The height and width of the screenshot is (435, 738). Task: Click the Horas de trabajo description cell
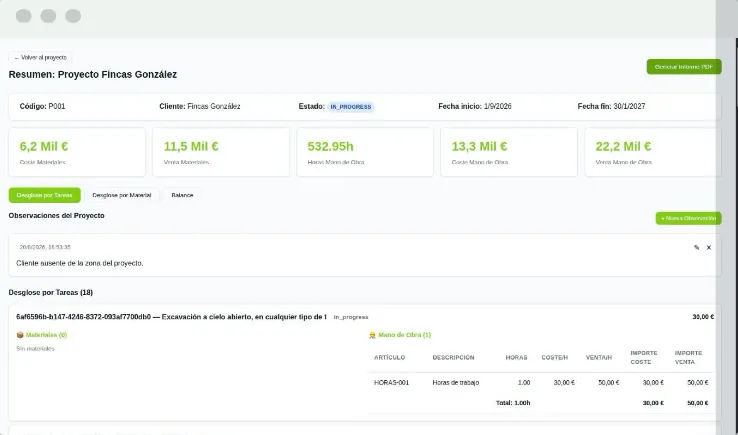(456, 383)
